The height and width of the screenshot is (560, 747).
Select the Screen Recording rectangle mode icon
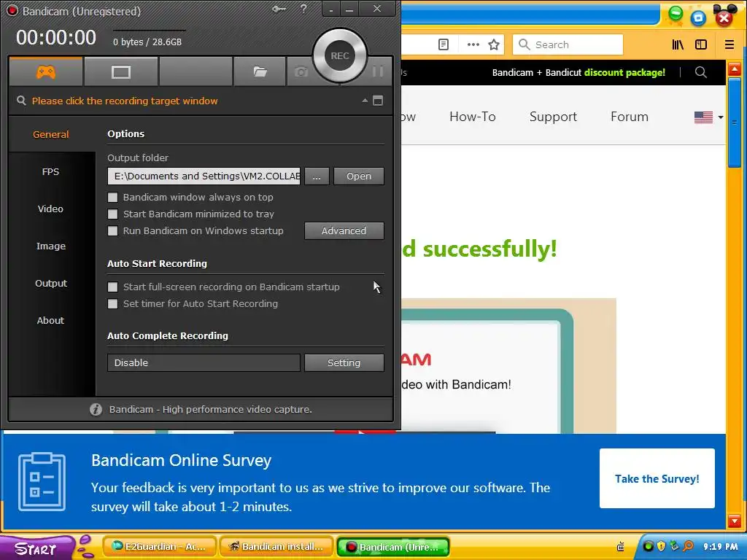tap(121, 72)
